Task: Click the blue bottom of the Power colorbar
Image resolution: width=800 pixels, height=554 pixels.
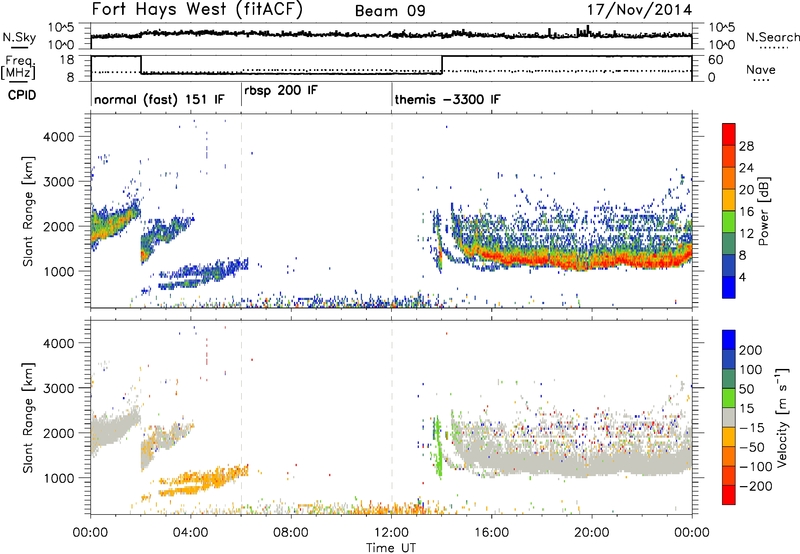Action: (x=729, y=288)
